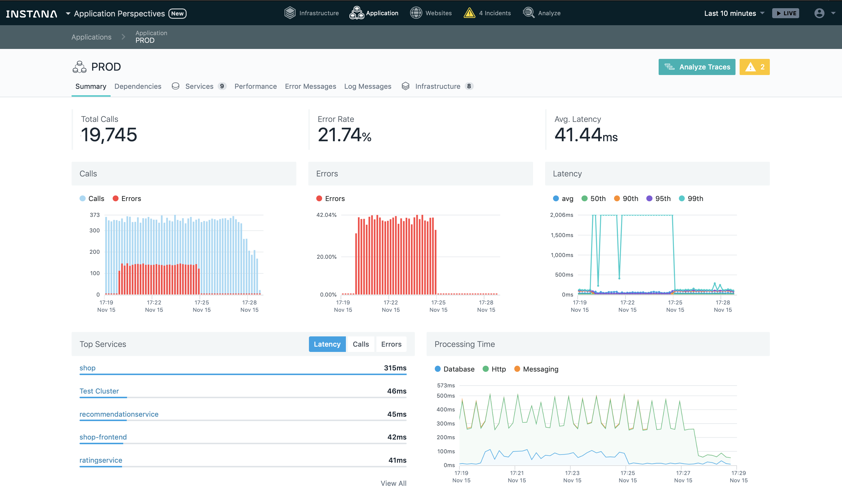Open the account menu dropdown arrow
This screenshot has height=504, width=842.
833,13
